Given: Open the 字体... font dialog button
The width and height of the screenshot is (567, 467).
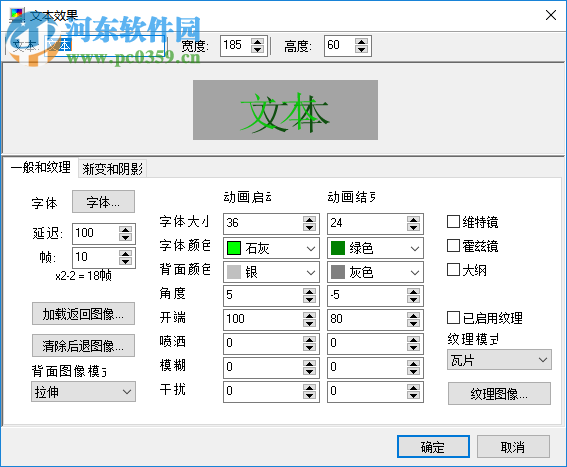Looking at the screenshot, I should [x=103, y=202].
